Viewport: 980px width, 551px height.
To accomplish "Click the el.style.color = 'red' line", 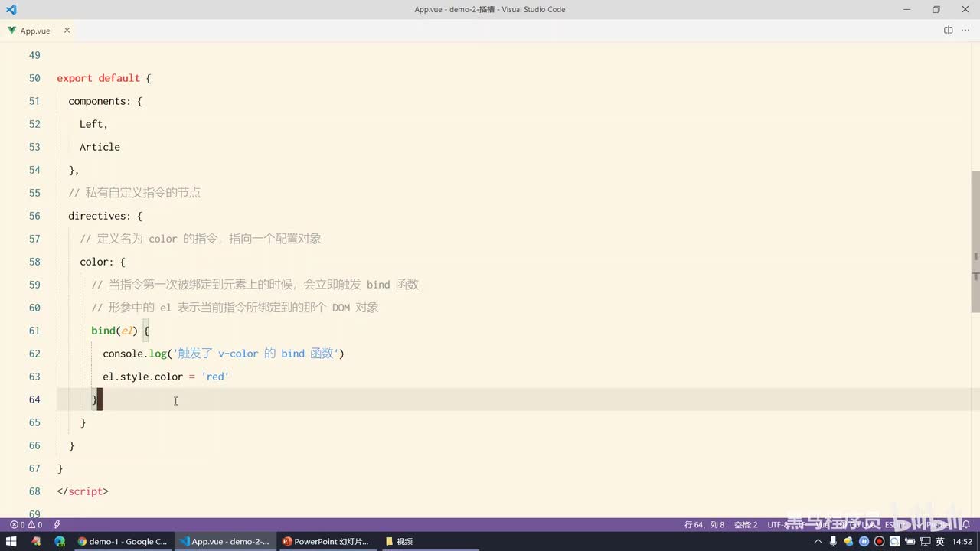I will pyautogui.click(x=166, y=377).
